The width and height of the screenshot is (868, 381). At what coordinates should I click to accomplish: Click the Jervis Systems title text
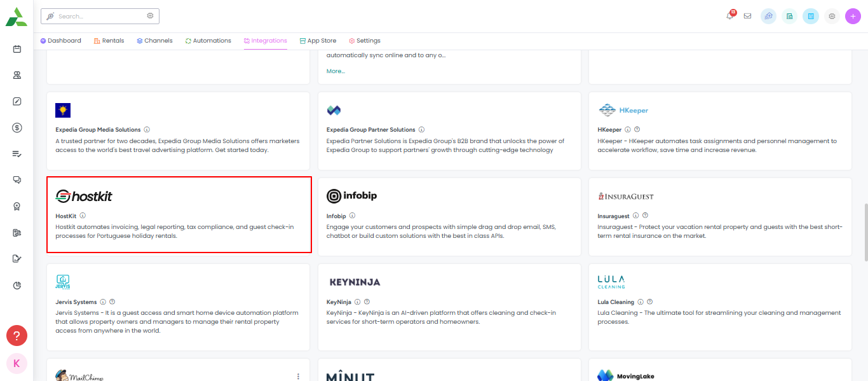pyautogui.click(x=76, y=303)
